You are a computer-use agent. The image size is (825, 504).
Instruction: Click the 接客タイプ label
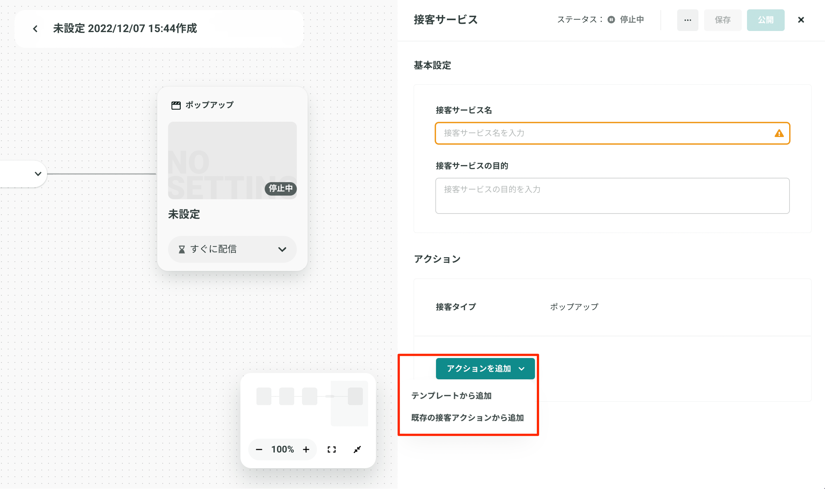[456, 307]
